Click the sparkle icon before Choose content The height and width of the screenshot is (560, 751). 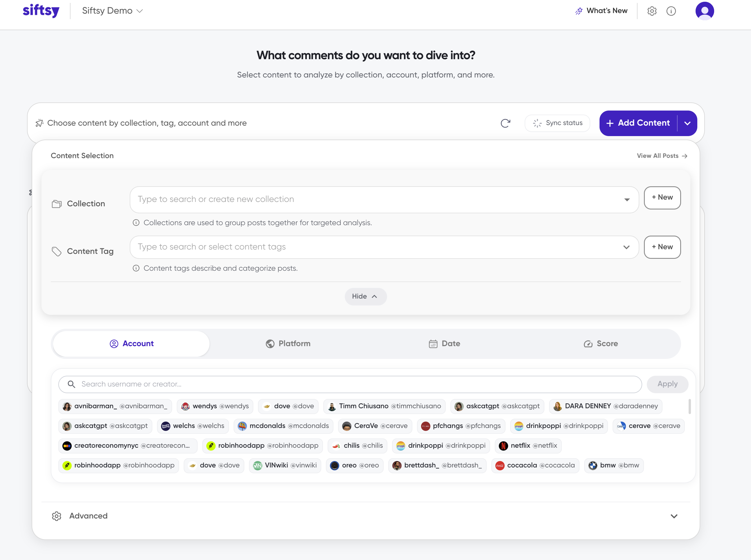pyautogui.click(x=39, y=123)
